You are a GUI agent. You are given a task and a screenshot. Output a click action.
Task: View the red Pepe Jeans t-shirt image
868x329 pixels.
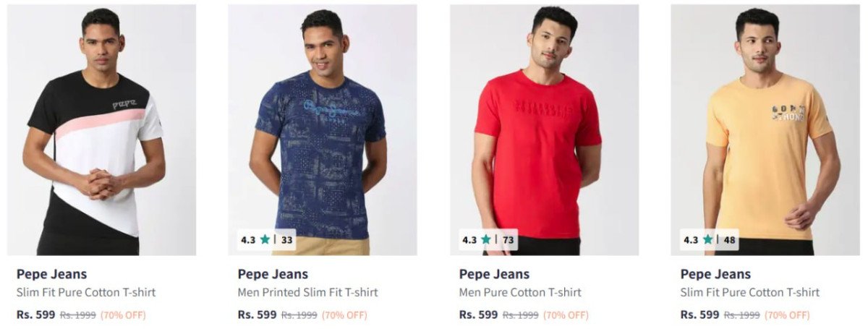544,130
